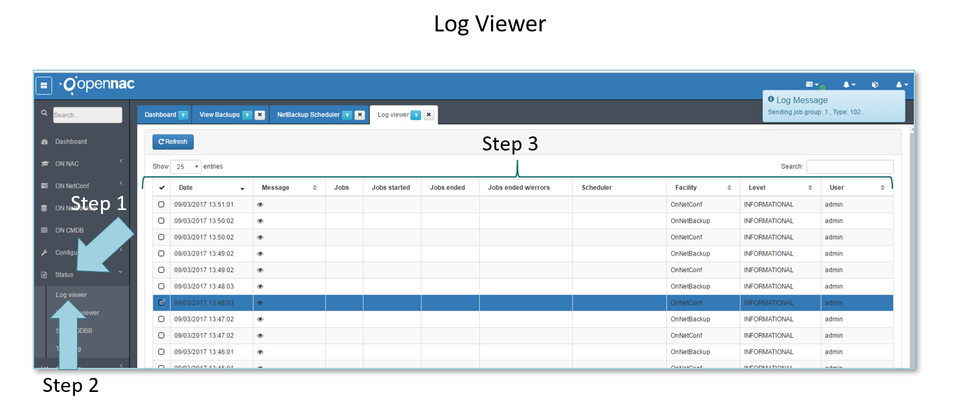Toggle the select-all checkmark in the table header
980x412 pixels.
click(x=161, y=188)
